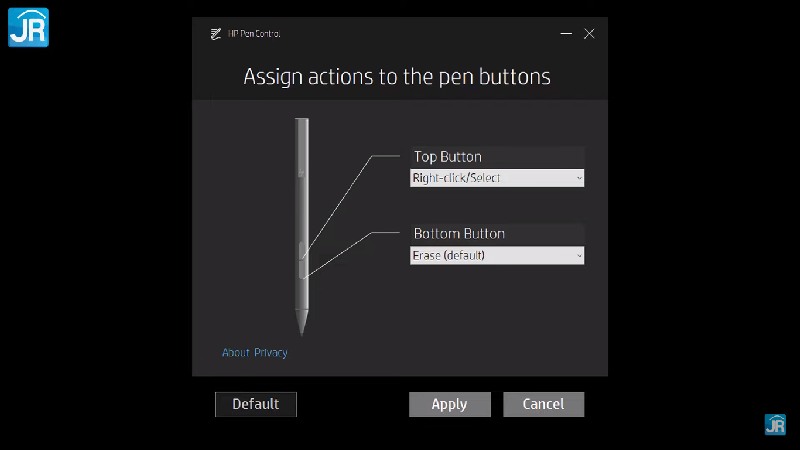Restore settings with the Default button

pos(256,404)
